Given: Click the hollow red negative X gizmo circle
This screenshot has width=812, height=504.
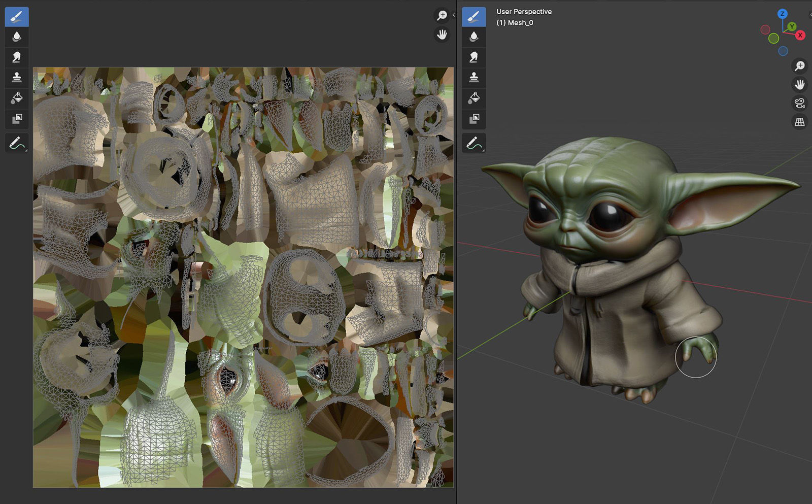Looking at the screenshot, I should tap(765, 29).
